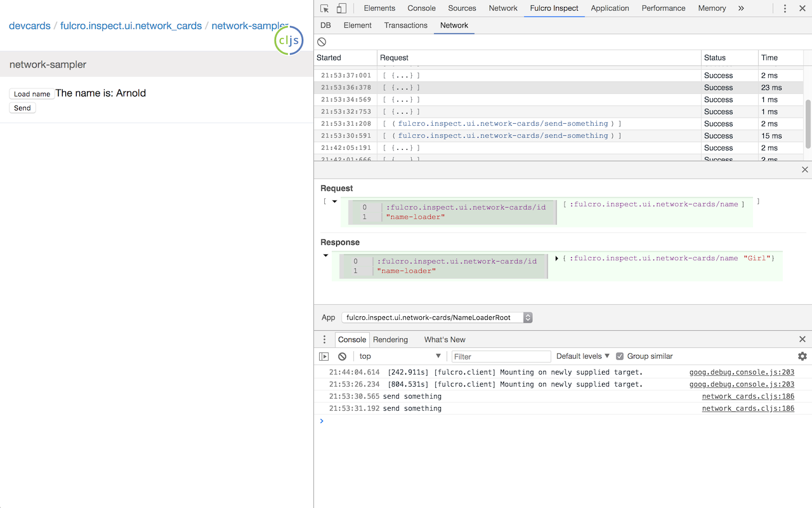Open the Default levels dropdown

[582, 356]
